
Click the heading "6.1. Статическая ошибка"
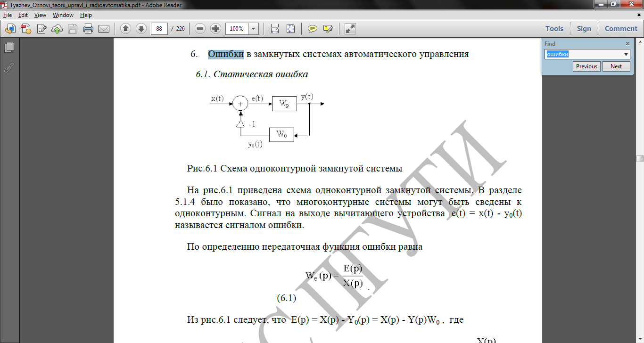252,74
